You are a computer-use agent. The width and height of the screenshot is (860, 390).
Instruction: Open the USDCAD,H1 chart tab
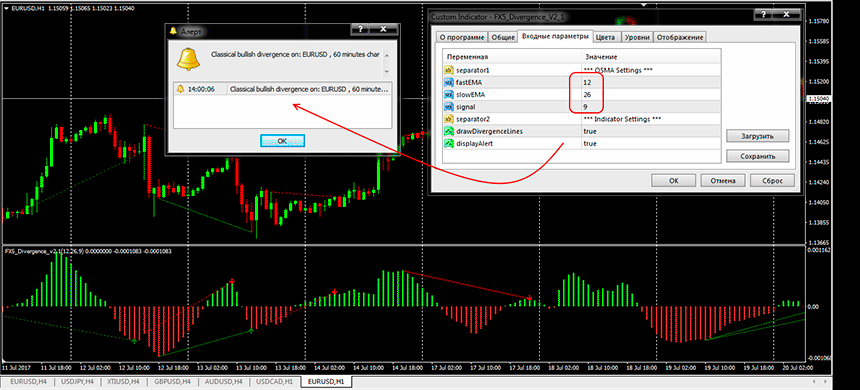point(273,381)
